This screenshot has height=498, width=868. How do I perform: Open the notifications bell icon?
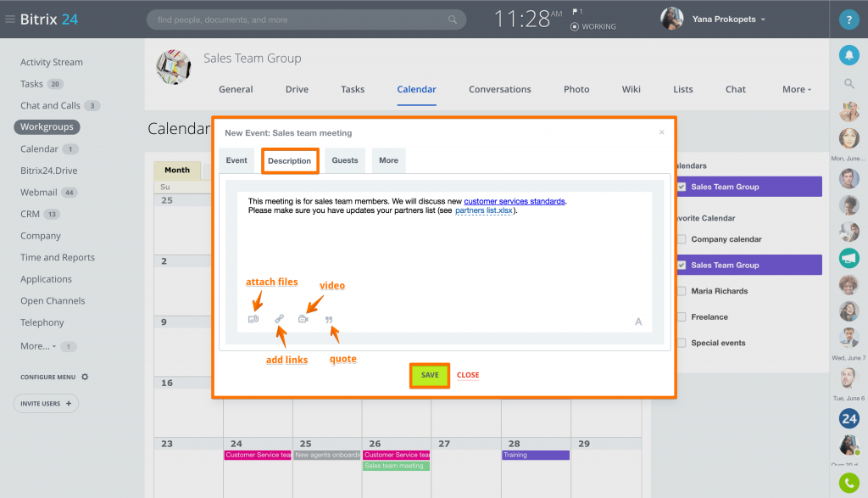pyautogui.click(x=849, y=55)
